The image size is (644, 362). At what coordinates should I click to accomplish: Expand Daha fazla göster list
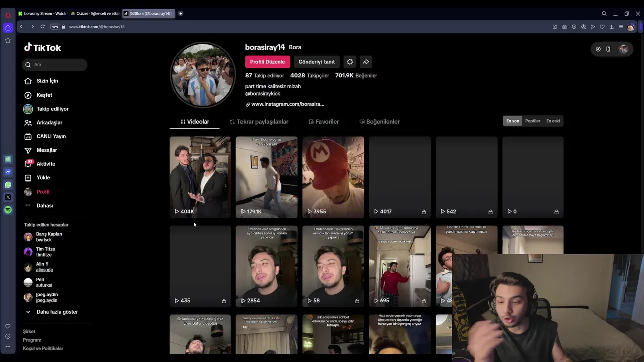[52, 312]
